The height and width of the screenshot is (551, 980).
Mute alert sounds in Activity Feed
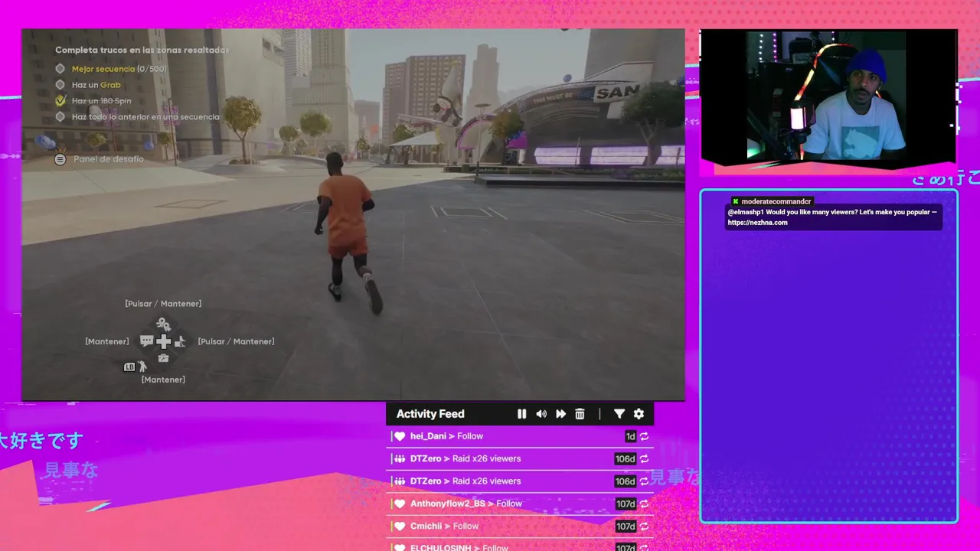click(541, 414)
